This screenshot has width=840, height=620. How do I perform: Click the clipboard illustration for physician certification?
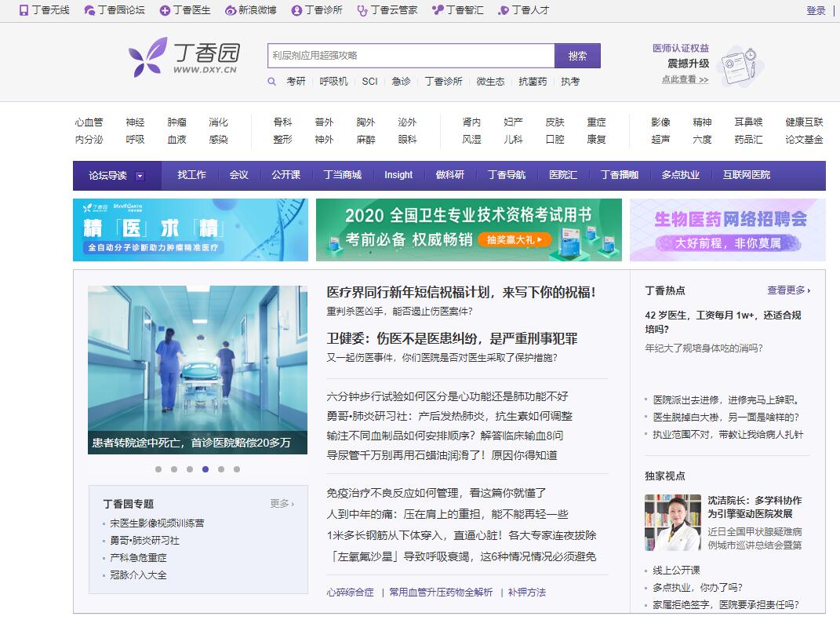[741, 67]
